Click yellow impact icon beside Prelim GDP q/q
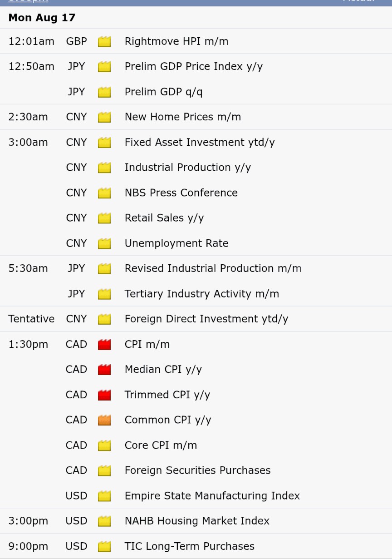This screenshot has height=559, width=392. (x=104, y=92)
